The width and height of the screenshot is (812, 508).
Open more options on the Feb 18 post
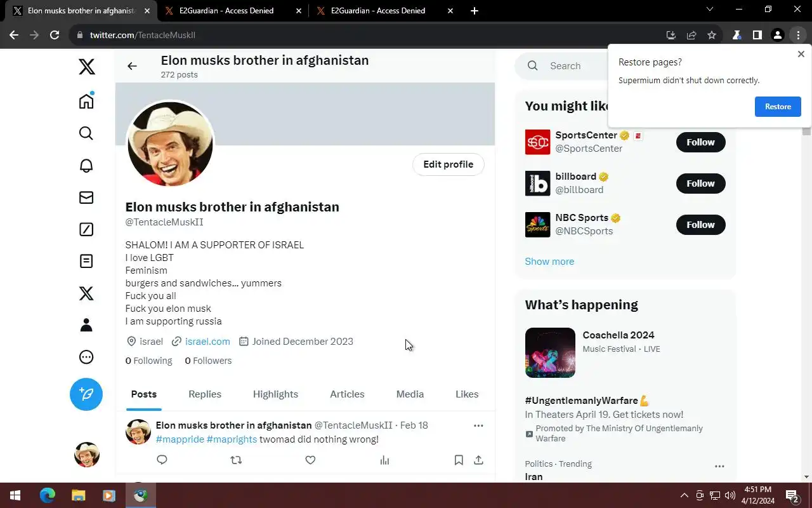click(478, 425)
